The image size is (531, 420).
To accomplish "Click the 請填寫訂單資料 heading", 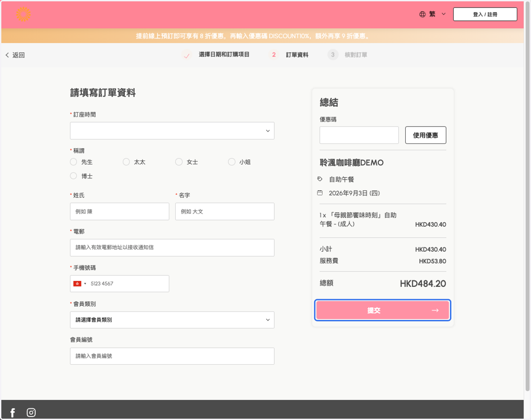I will point(103,92).
